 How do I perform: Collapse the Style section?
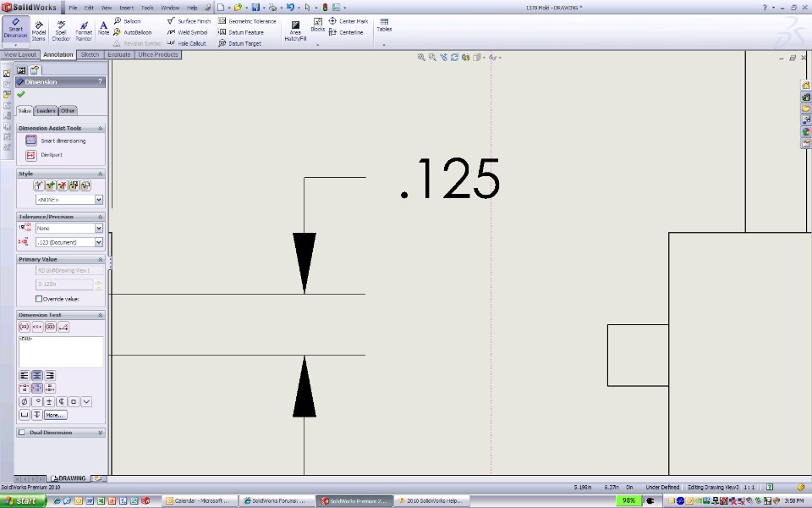click(x=101, y=174)
